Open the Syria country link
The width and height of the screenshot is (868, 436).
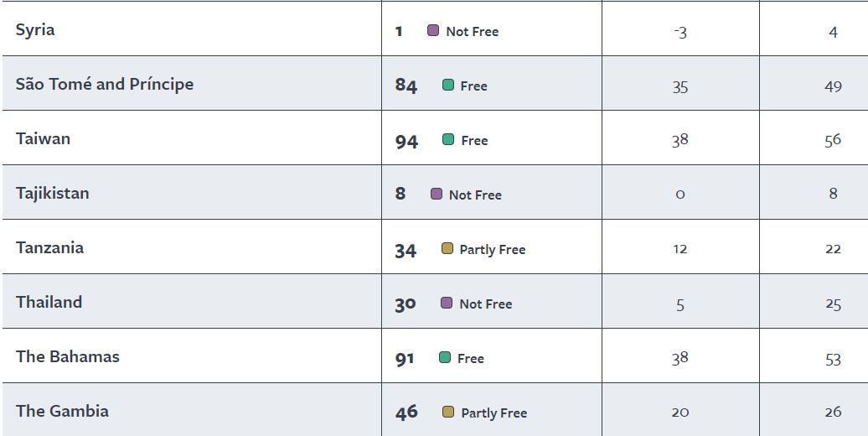[x=35, y=30]
